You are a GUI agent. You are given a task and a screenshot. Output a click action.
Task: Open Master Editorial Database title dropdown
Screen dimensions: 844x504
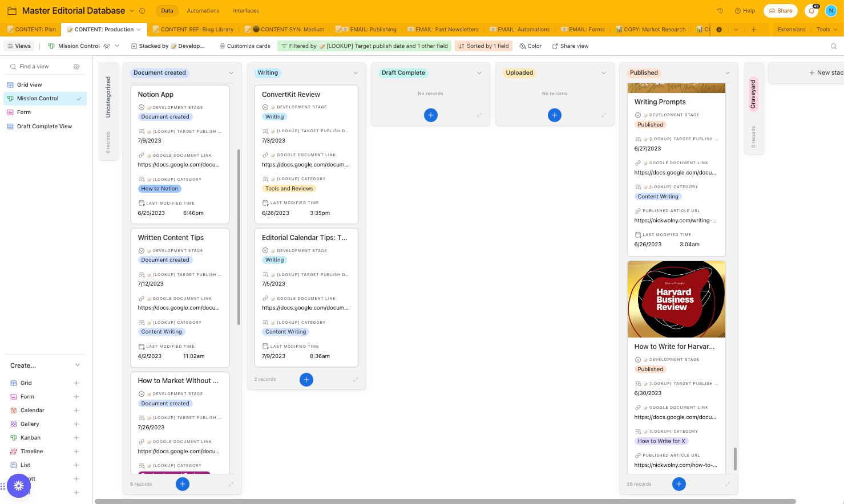tap(132, 11)
